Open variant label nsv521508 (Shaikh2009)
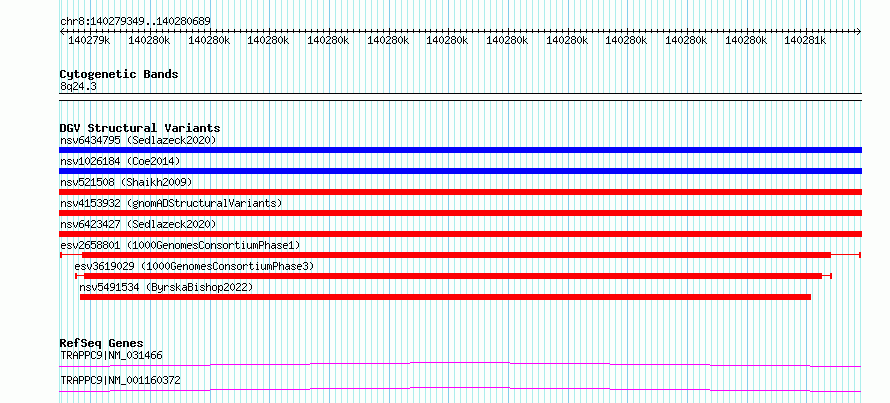 (x=126, y=182)
